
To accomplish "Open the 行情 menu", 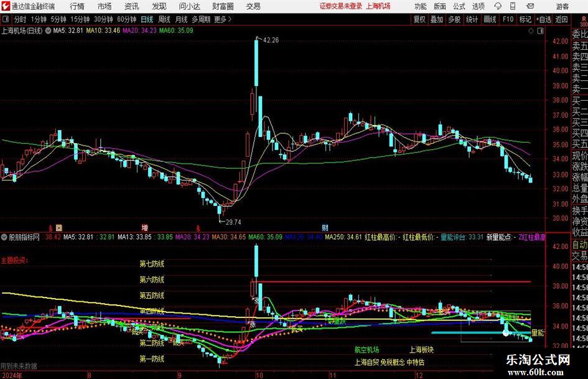I will [77, 6].
